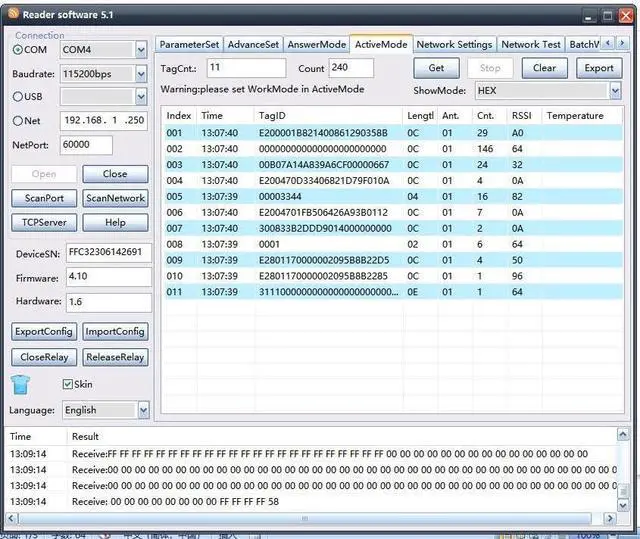This screenshot has width=640, height=539.
Task: Select the USB connection radio button
Action: click(x=18, y=96)
